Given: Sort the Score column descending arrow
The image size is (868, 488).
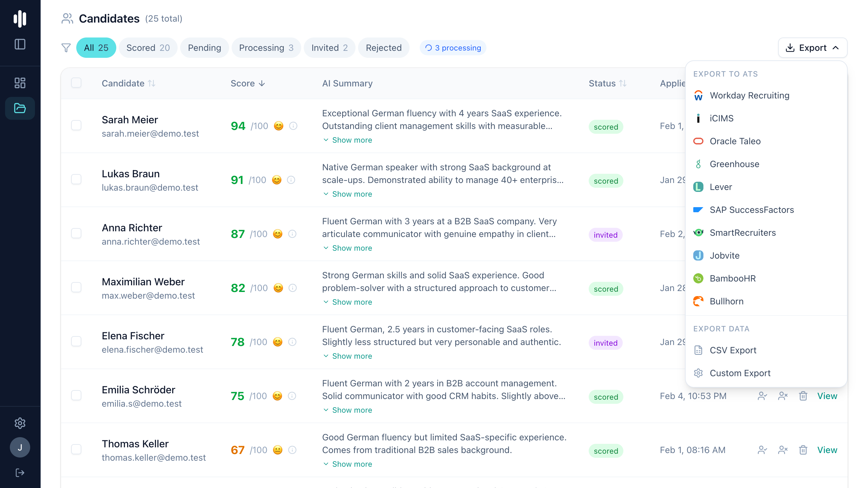Looking at the screenshot, I should coord(262,83).
